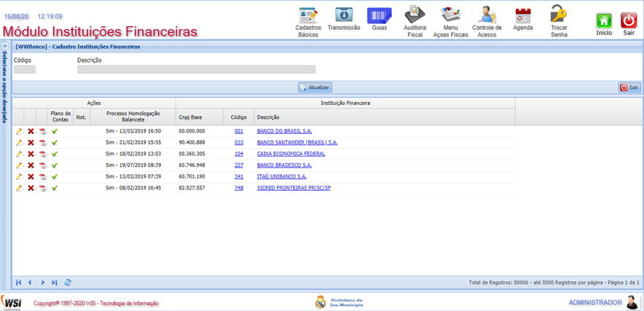Open the BANCO BRADESCO S.A. link
The height and width of the screenshot is (311, 644).
pyautogui.click(x=284, y=165)
